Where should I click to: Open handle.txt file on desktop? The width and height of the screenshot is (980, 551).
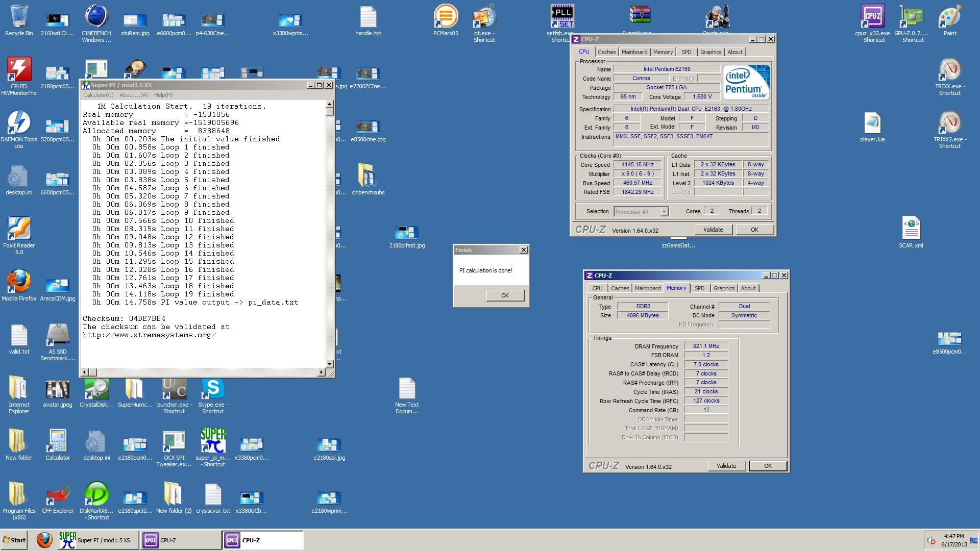[368, 21]
